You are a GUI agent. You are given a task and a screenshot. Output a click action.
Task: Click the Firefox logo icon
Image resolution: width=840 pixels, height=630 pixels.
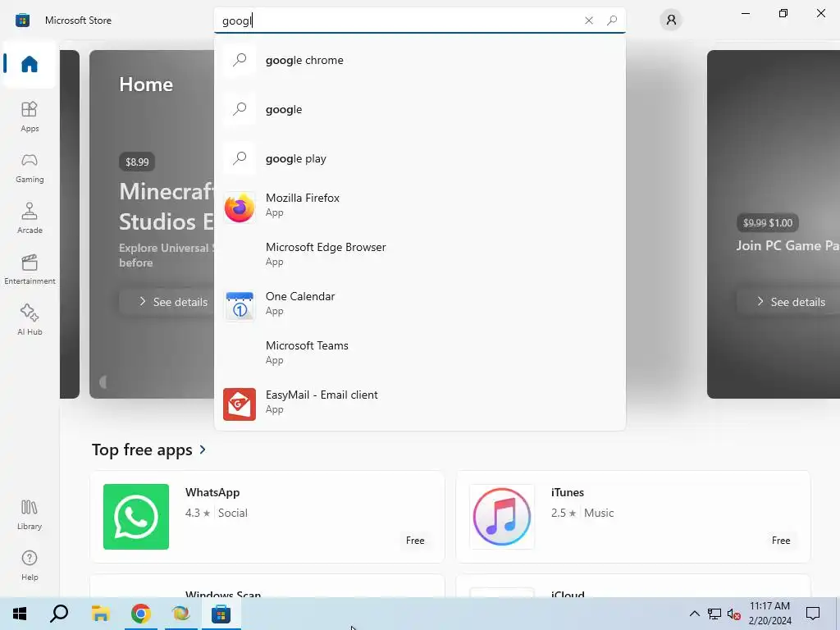(239, 208)
